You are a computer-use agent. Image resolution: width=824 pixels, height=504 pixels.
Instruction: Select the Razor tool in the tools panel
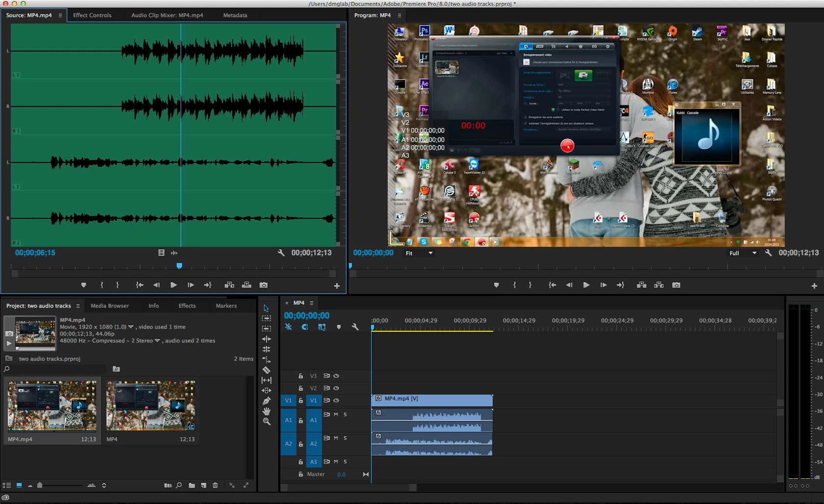click(266, 370)
